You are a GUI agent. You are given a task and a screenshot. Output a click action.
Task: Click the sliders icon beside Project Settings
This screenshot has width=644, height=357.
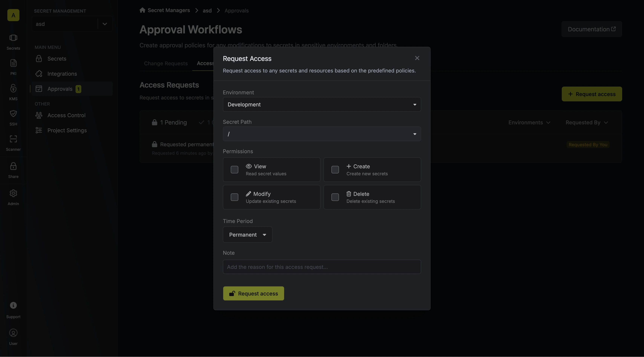39,130
